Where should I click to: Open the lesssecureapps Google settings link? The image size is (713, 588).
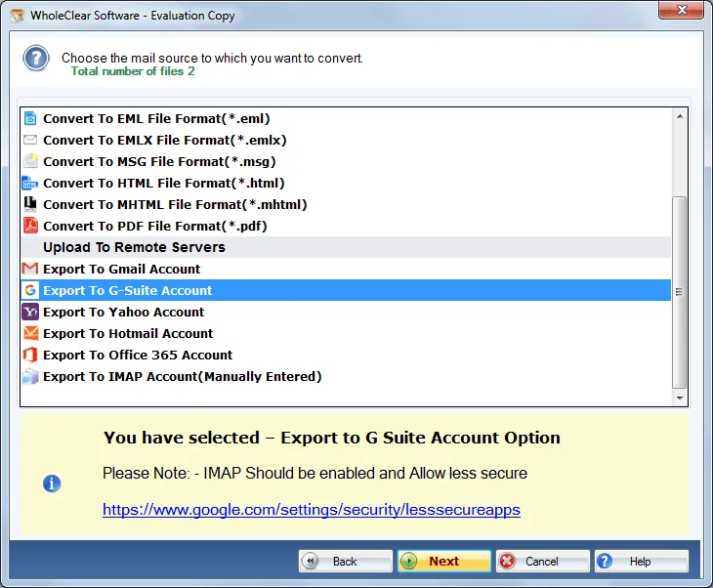tap(311, 509)
